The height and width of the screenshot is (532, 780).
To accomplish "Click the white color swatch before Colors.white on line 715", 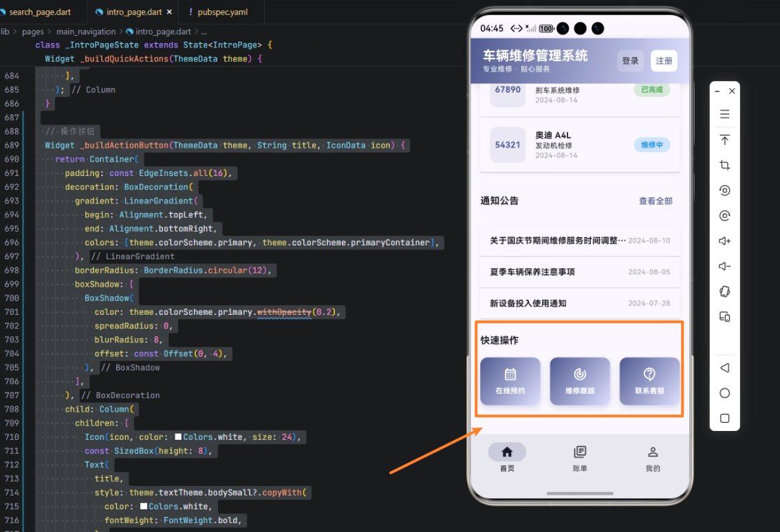I will coord(144,507).
